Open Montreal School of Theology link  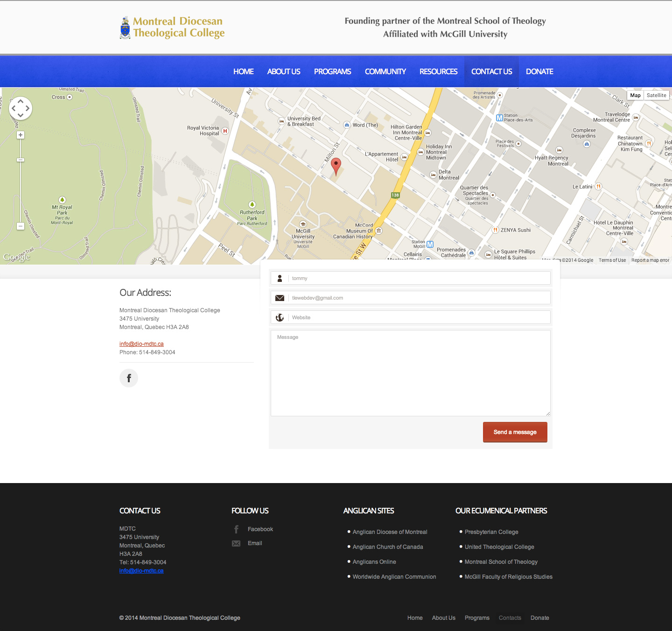coord(501,562)
